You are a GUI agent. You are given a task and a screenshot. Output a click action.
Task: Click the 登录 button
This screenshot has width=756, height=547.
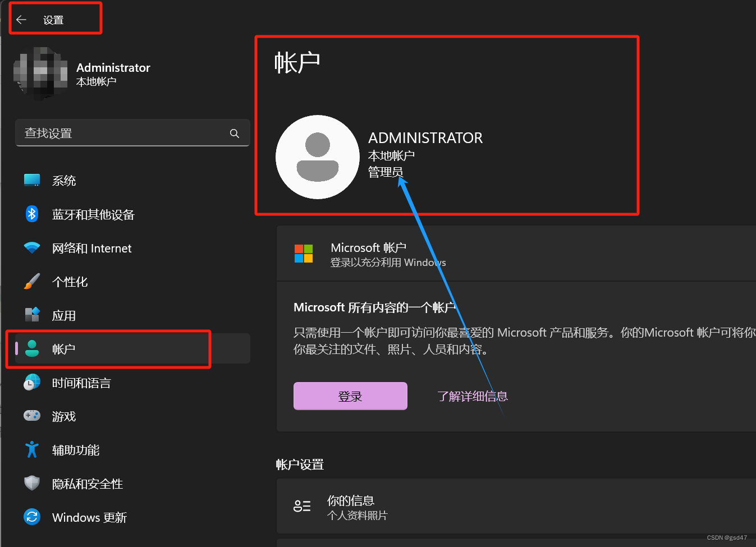[350, 396]
